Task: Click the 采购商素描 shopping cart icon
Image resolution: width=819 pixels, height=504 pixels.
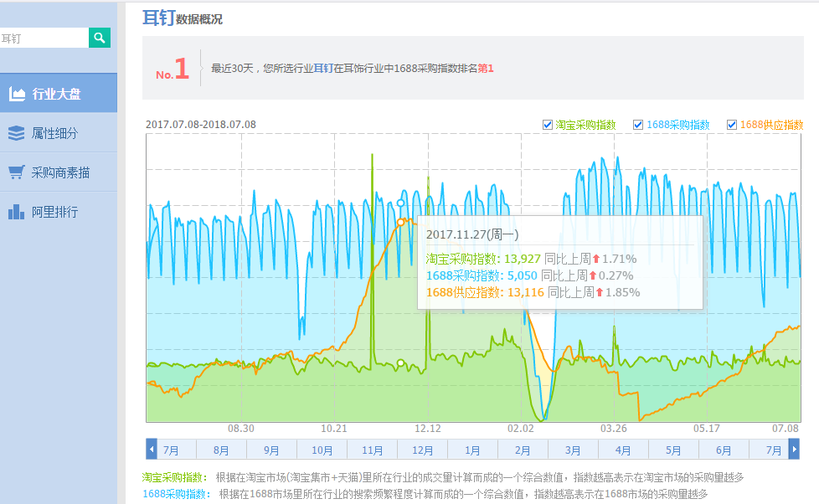Action: pyautogui.click(x=17, y=172)
